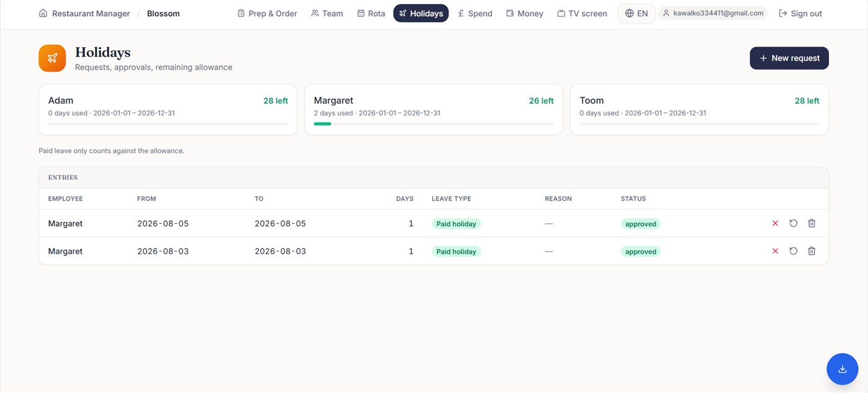This screenshot has width=868, height=393.
Task: Click Toom's name in allowance card
Action: coord(592,101)
